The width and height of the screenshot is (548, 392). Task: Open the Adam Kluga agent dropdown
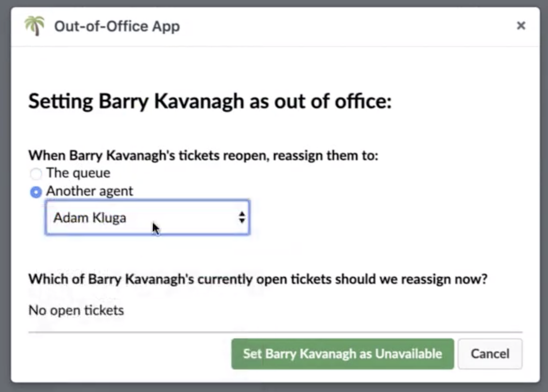click(147, 218)
